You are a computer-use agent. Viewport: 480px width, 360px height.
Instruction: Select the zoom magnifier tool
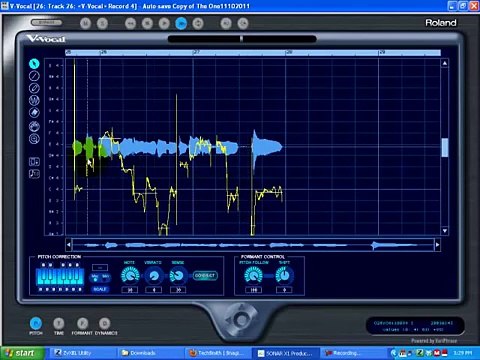(34, 139)
